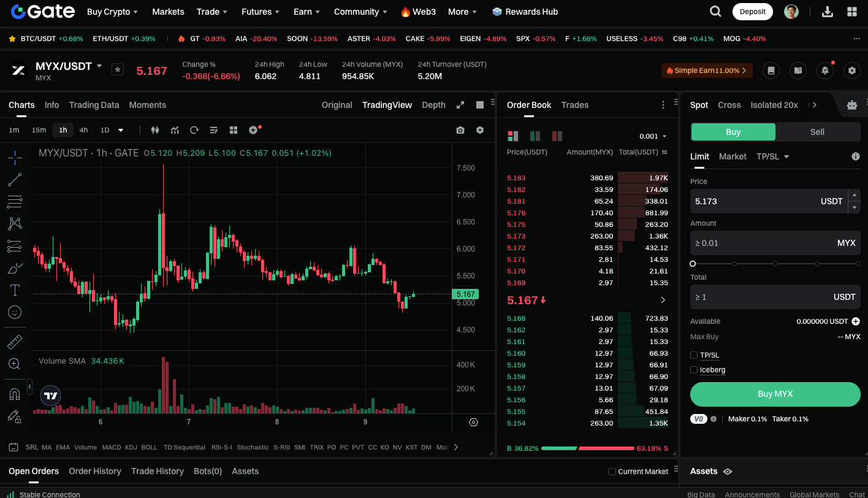
Task: Click the Price input field
Action: 754,201
